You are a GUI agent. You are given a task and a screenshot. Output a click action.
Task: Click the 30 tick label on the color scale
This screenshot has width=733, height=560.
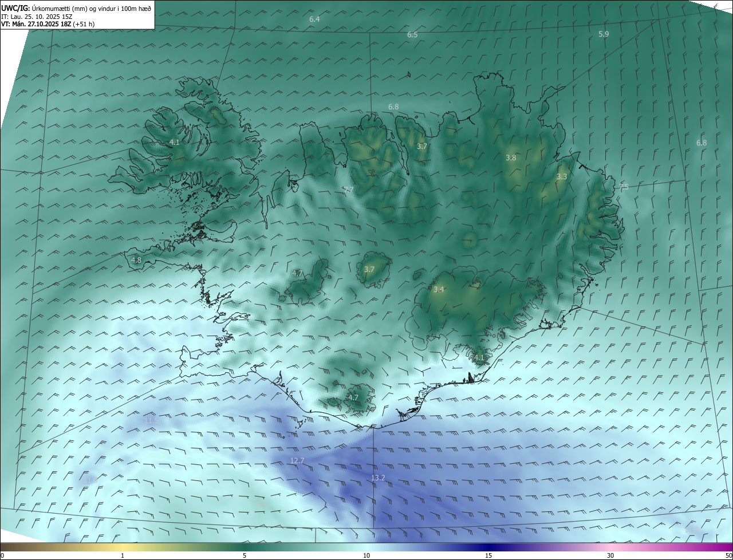point(610,555)
